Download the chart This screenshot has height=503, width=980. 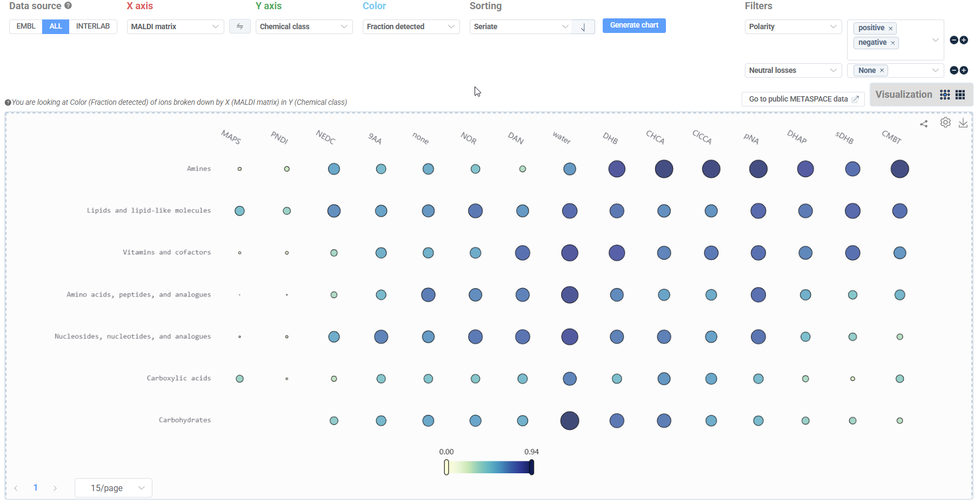pos(963,123)
